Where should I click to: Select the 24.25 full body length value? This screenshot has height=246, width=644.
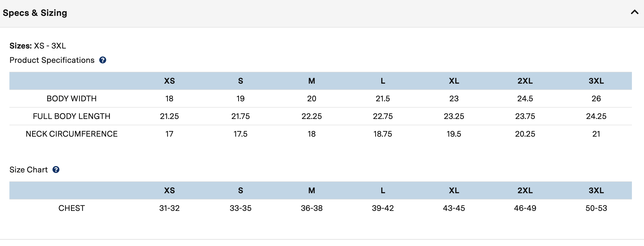(x=596, y=116)
